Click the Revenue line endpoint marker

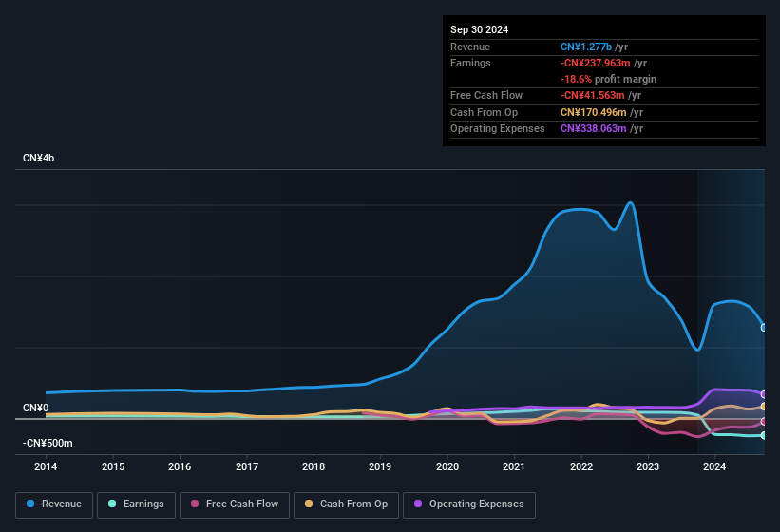tap(764, 327)
